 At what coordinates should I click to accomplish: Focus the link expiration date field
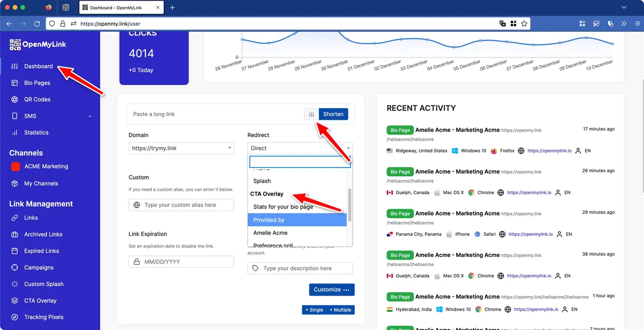click(x=181, y=262)
